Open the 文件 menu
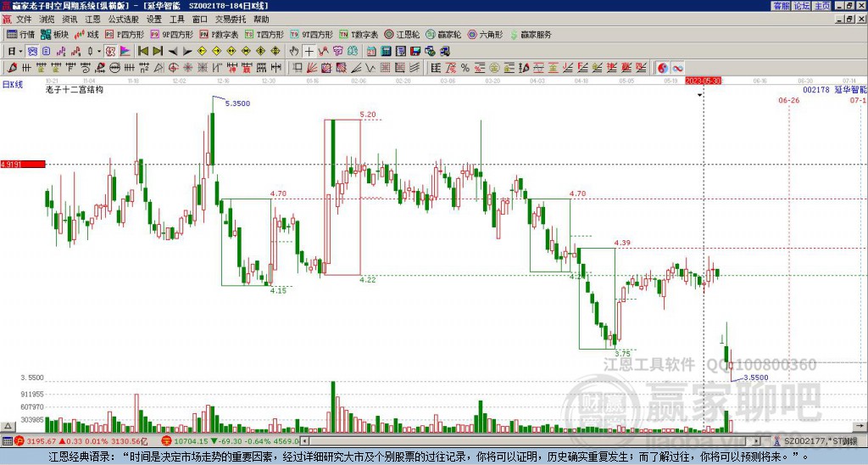Screen dimensions: 868x465 click(x=24, y=20)
